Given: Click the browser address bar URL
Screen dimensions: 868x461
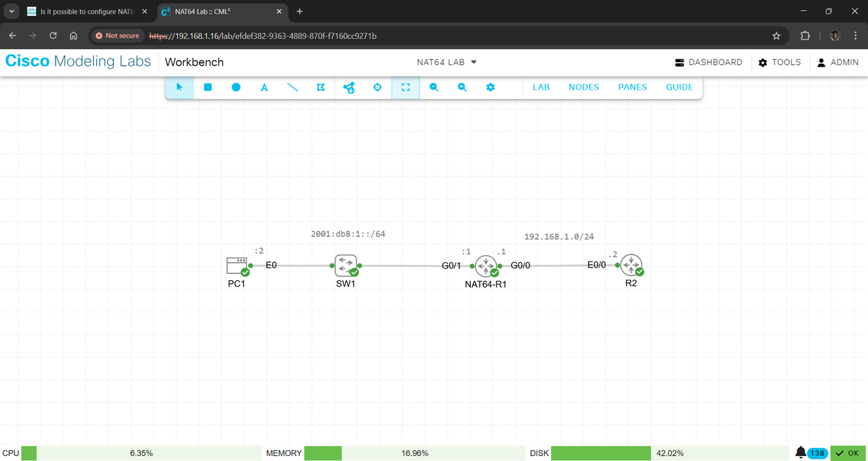Looking at the screenshot, I should click(263, 35).
